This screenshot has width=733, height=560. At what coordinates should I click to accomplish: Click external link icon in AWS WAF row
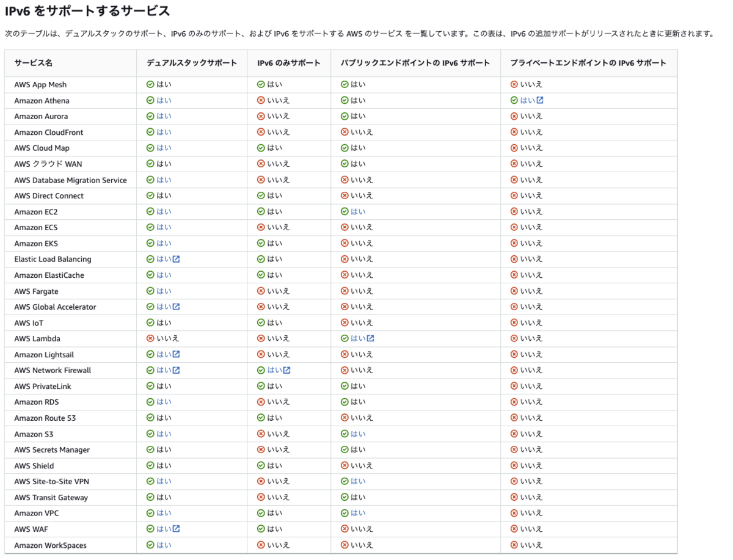coord(177,529)
